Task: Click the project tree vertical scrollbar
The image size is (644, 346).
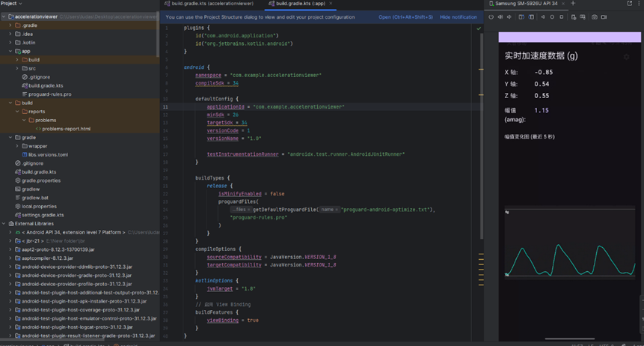Action: point(158,35)
